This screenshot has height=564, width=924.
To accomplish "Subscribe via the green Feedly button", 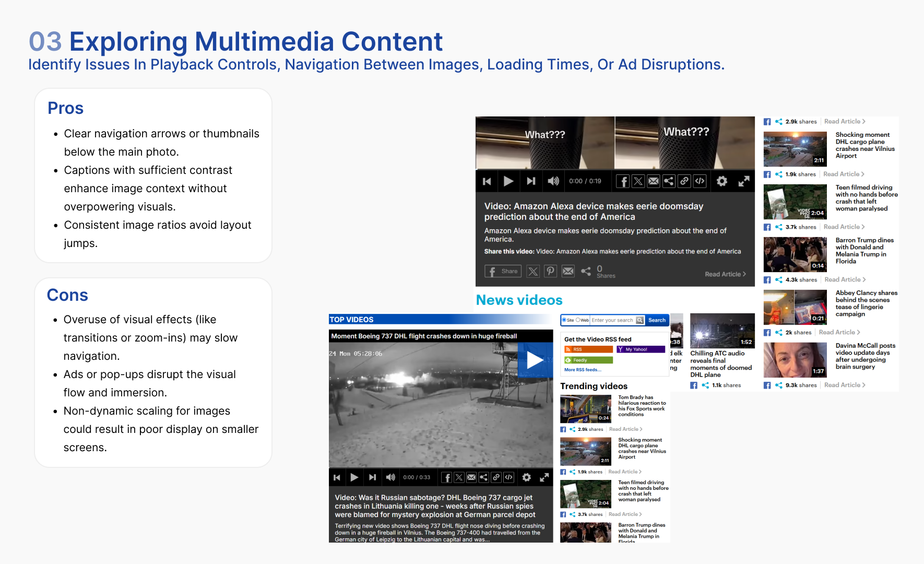I will pos(588,360).
